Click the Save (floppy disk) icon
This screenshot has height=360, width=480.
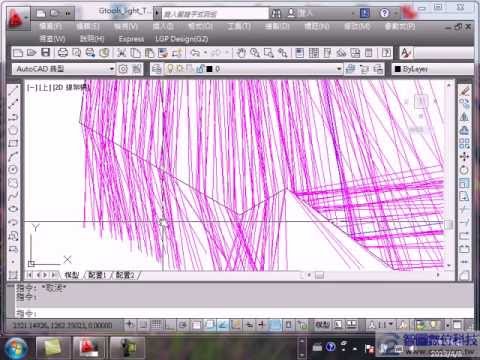coord(45,53)
